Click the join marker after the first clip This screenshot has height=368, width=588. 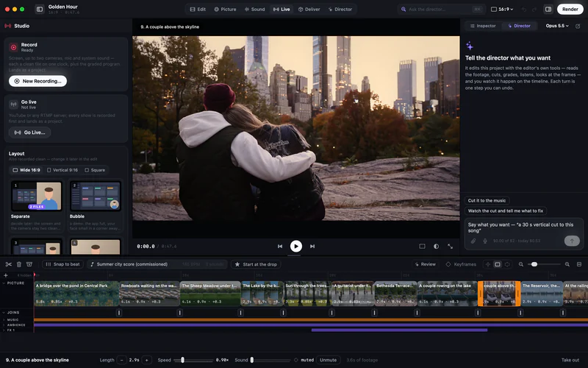point(119,312)
